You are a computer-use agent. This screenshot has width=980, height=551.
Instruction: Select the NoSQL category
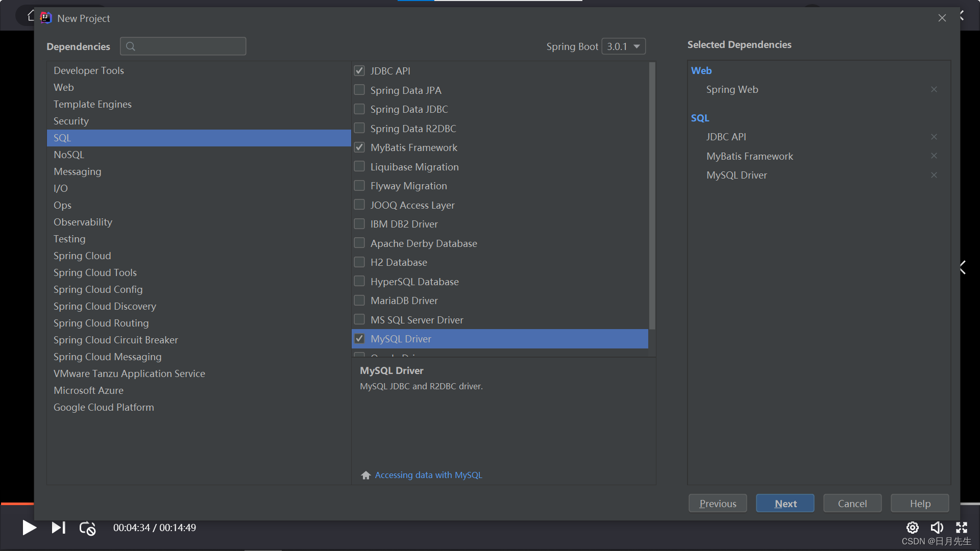69,155
